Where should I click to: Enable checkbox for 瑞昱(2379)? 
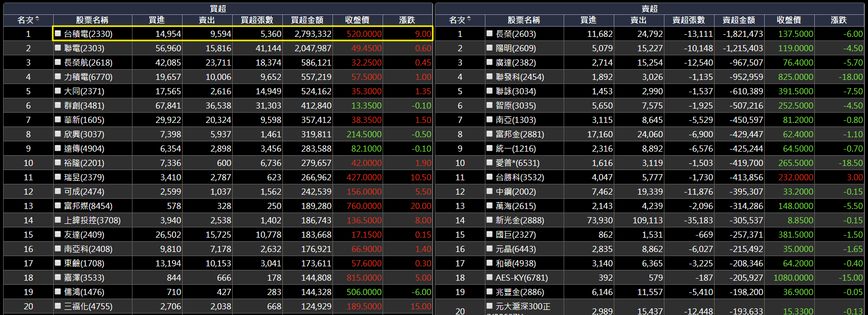(x=58, y=177)
